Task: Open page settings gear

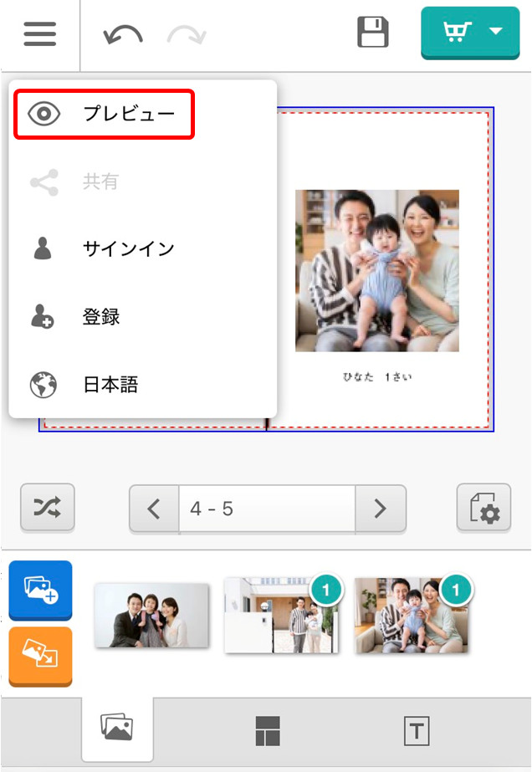Action: click(x=483, y=509)
